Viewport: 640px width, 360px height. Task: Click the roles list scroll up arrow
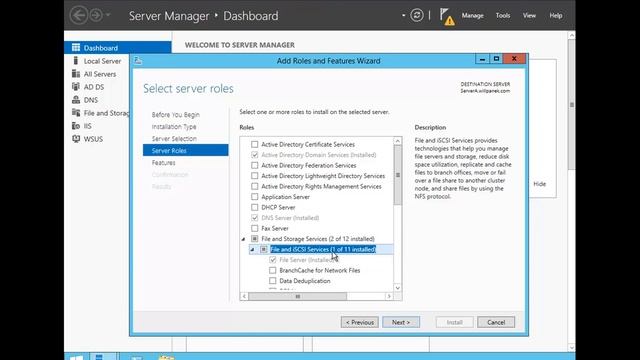pyautogui.click(x=398, y=141)
